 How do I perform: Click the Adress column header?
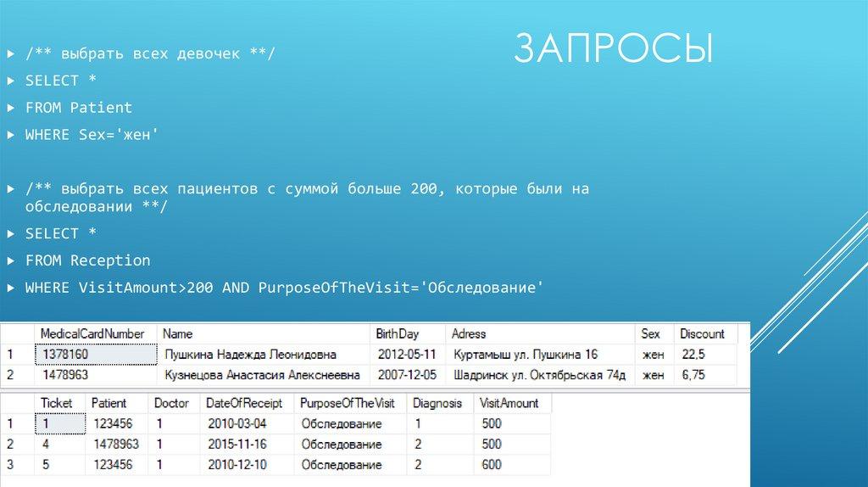point(469,334)
